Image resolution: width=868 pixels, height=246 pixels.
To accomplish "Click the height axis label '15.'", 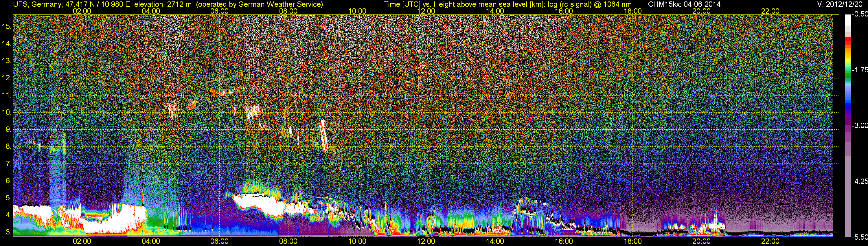I will pos(7,26).
